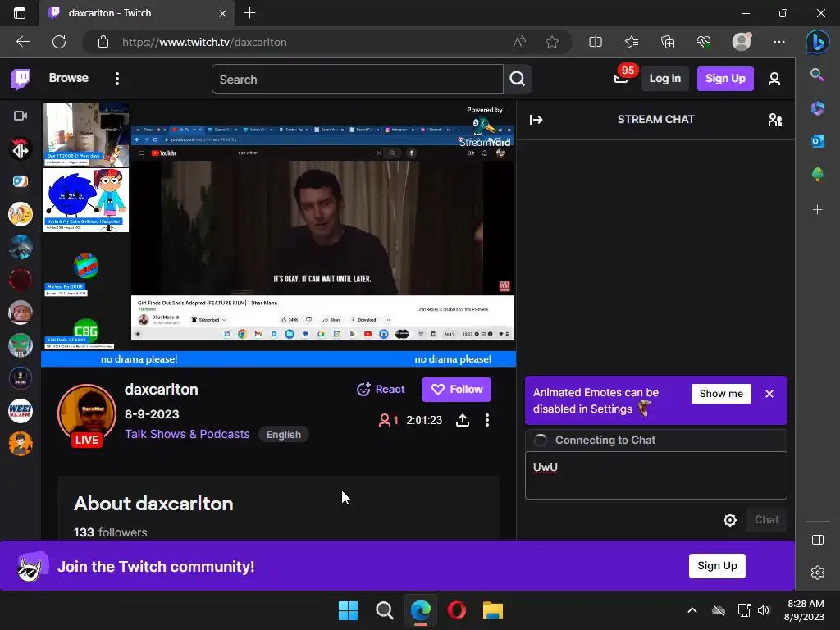The height and width of the screenshot is (630, 840).
Task: Open the Edge tab actions menu
Action: tap(20, 13)
